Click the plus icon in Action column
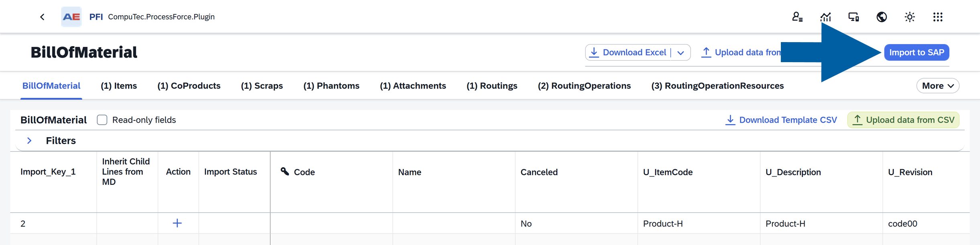Viewport: 980px width, 245px height. pos(177,223)
